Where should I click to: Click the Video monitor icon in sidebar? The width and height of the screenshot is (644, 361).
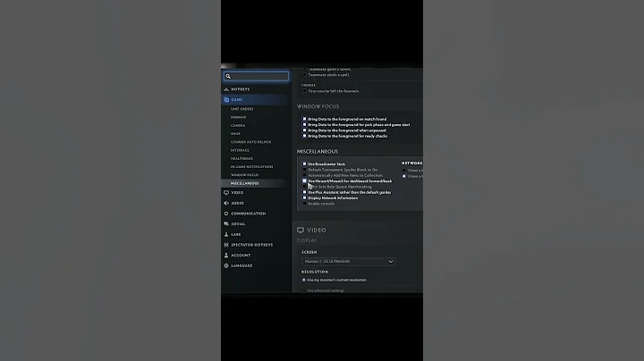tap(226, 192)
